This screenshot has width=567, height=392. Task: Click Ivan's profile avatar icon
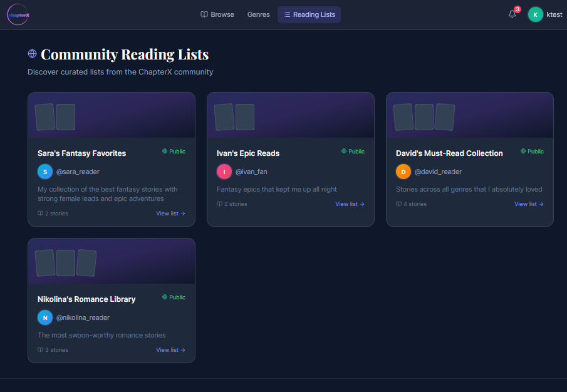224,172
